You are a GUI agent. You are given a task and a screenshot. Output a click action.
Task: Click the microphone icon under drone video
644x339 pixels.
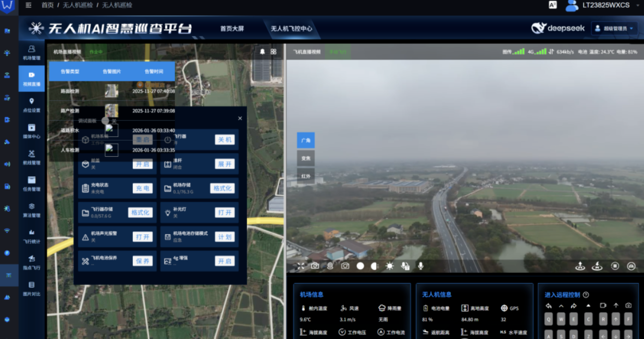(x=420, y=266)
